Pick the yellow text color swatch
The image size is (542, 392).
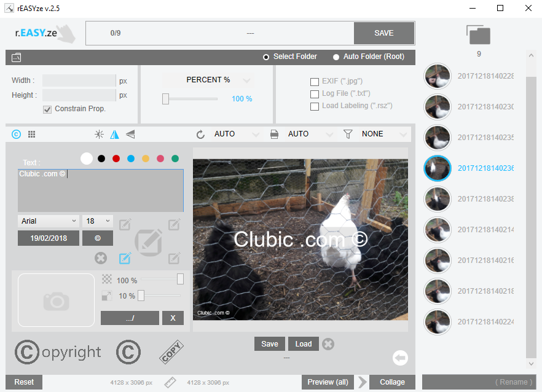[146, 159]
